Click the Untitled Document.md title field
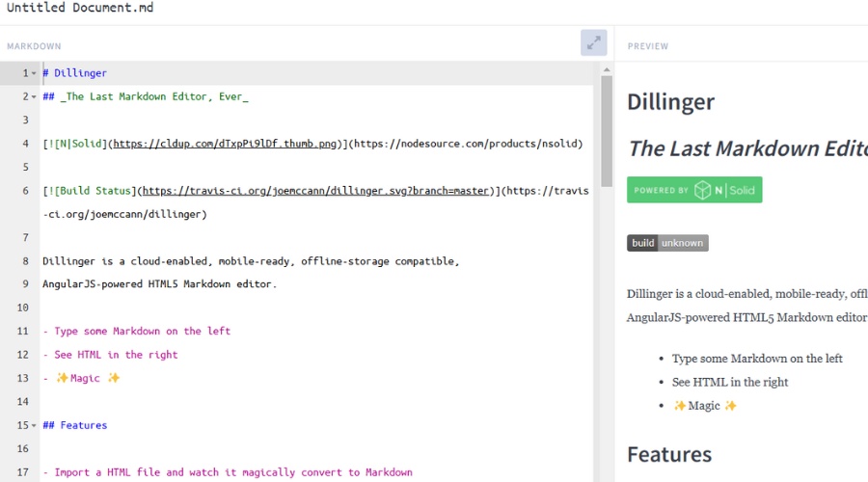Screen dimensions: 868x482 click(80, 9)
